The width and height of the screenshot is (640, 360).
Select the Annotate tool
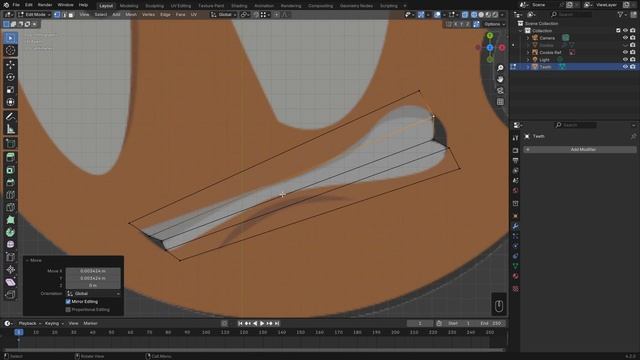pyautogui.click(x=11, y=116)
